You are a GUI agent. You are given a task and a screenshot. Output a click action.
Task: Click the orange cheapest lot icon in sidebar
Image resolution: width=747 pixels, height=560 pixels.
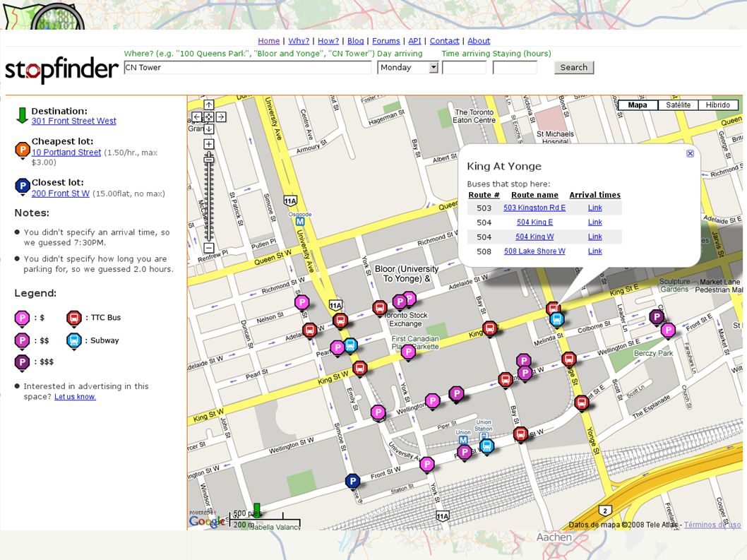(x=23, y=150)
